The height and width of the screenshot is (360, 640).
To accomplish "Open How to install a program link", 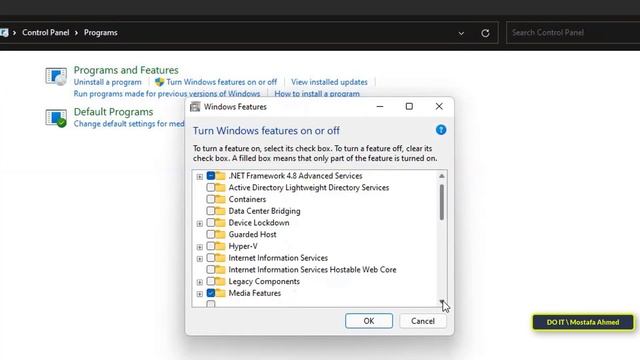I will 317,93.
